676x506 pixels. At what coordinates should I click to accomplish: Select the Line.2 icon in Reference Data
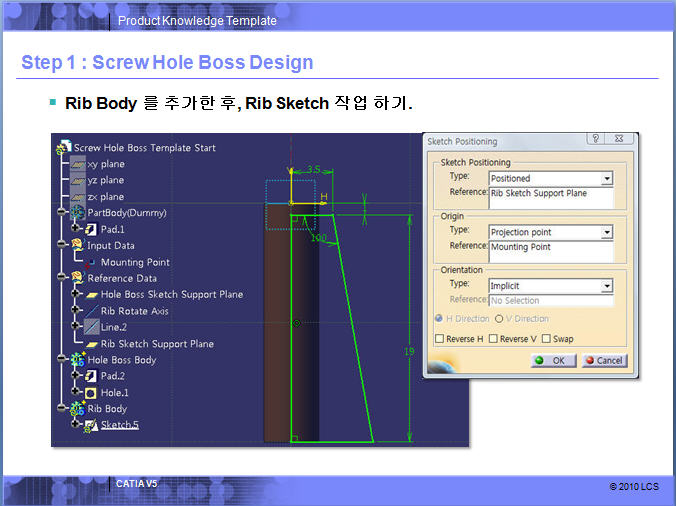(91, 327)
